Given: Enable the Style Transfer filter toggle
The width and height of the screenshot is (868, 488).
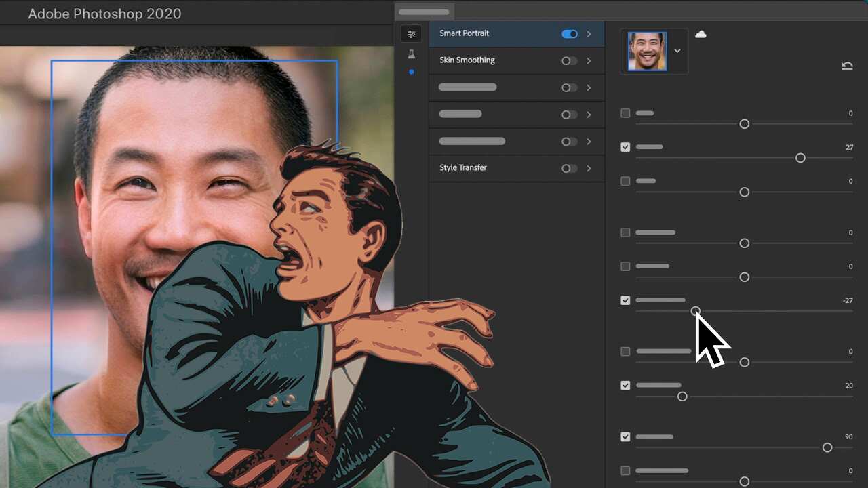Looking at the screenshot, I should 568,168.
